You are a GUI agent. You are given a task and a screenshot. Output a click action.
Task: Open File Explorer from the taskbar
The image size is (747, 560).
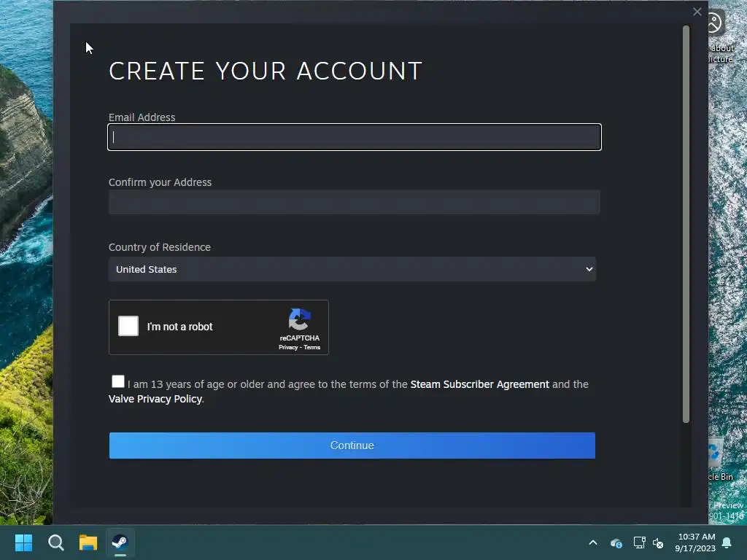88,542
